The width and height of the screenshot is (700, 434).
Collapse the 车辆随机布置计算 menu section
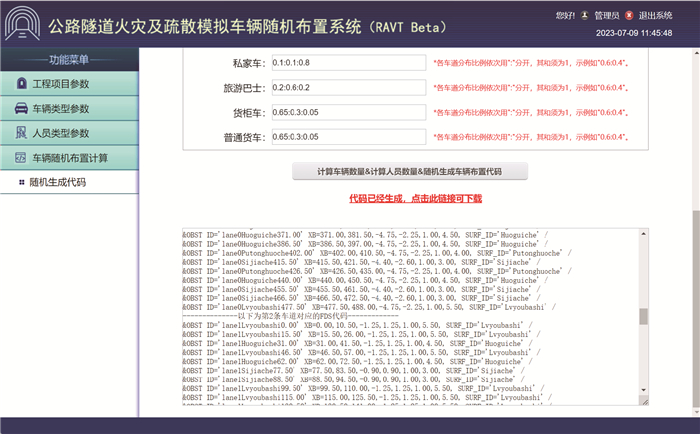point(68,158)
